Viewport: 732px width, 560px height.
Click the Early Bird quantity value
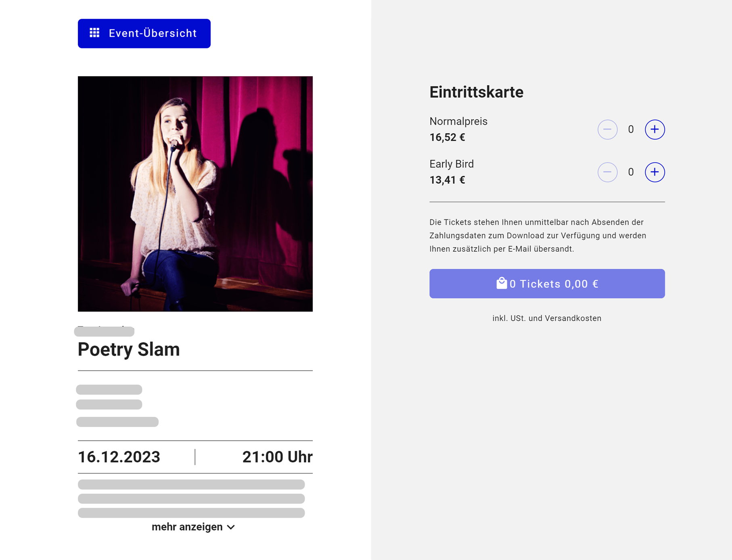631,172
